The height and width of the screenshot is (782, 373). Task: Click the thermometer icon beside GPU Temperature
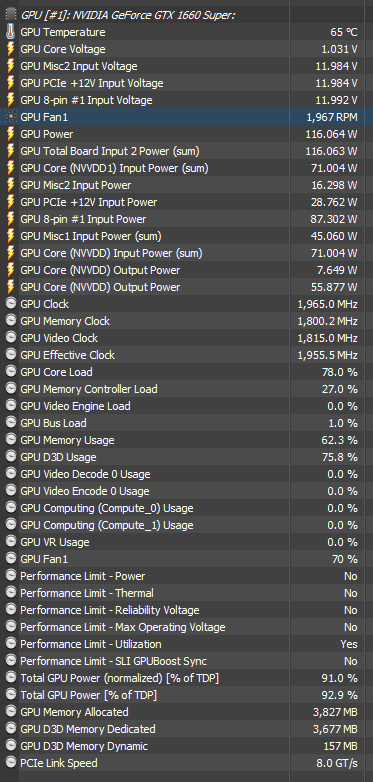tap(10, 32)
